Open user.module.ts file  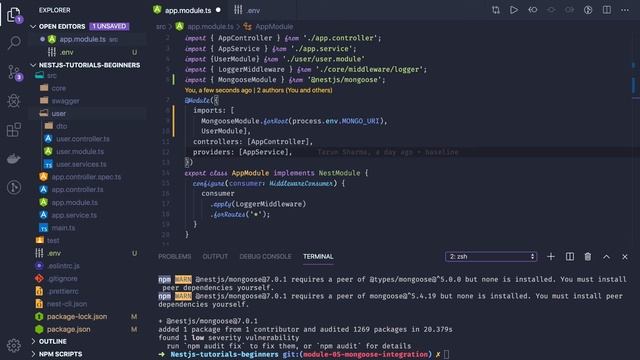(x=80, y=151)
